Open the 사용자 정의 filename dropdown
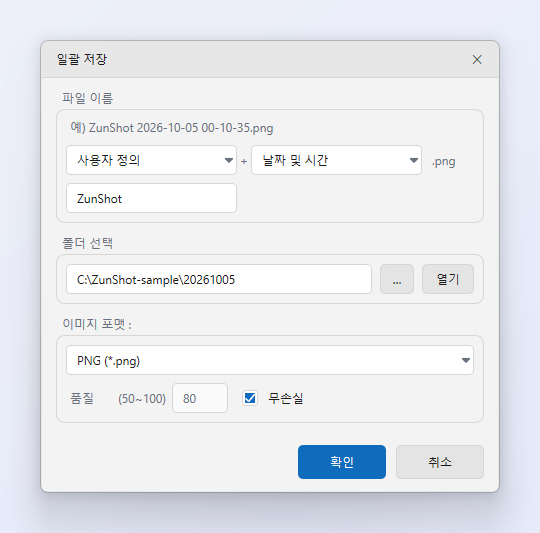This screenshot has height=533, width=540. pos(151,160)
